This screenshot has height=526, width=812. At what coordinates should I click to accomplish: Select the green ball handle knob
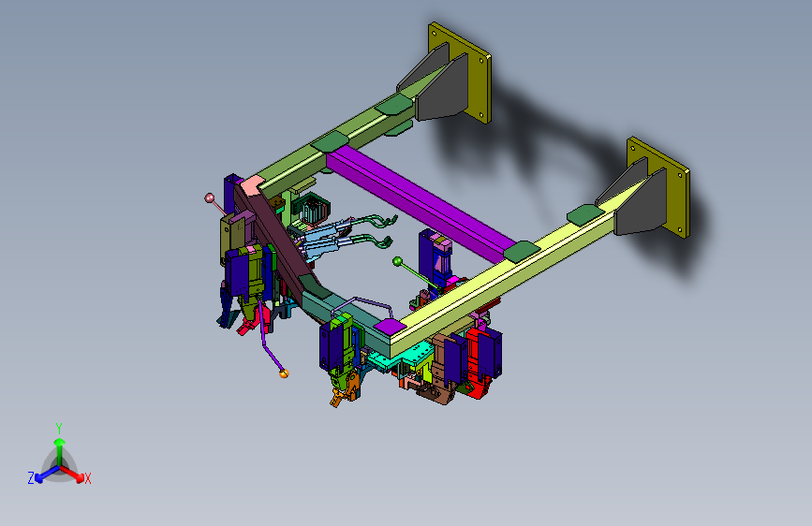click(x=397, y=261)
